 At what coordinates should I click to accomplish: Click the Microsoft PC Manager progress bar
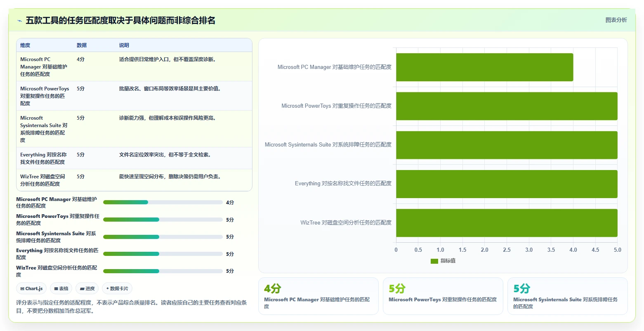(163, 202)
